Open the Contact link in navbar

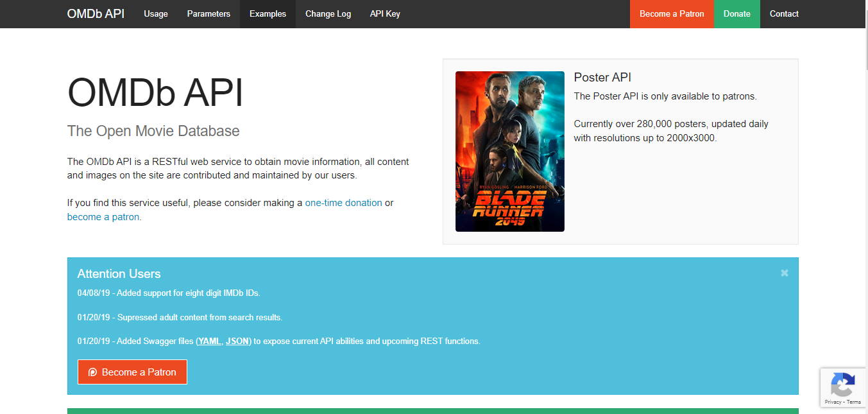tap(784, 13)
